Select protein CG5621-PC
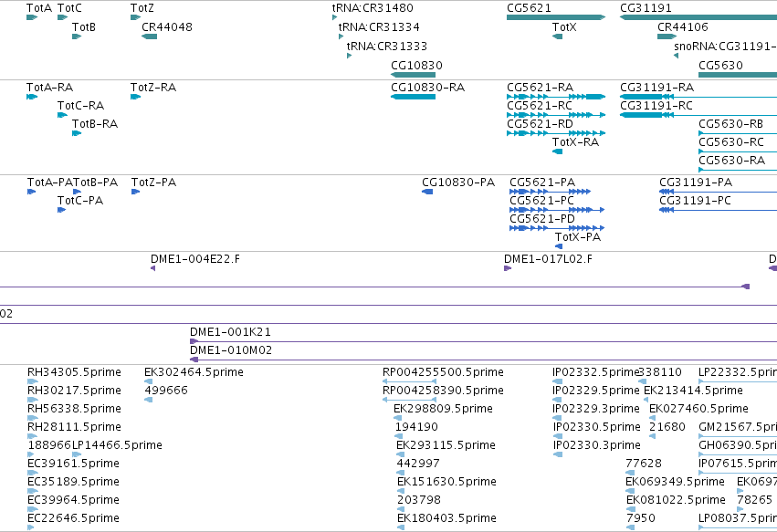Viewport: 777px width, 532px height. (557, 210)
